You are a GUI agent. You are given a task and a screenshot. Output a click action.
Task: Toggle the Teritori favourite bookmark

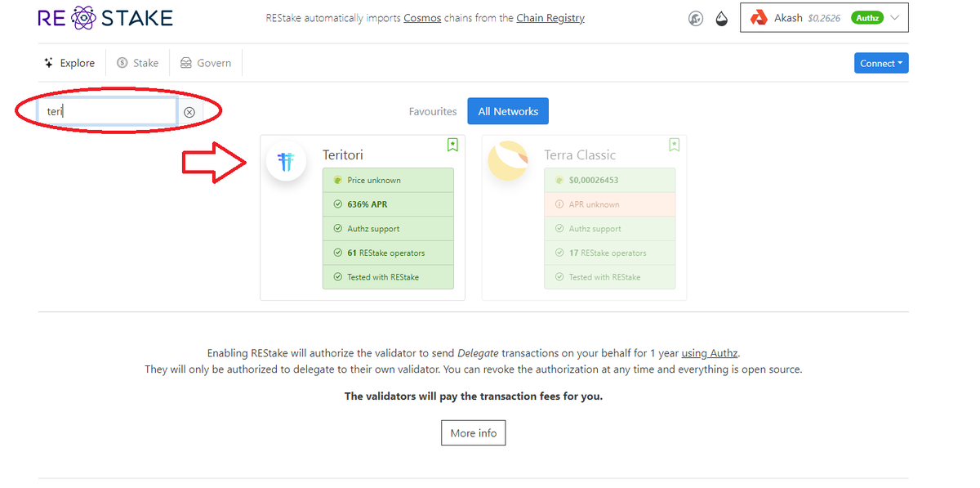pyautogui.click(x=452, y=145)
